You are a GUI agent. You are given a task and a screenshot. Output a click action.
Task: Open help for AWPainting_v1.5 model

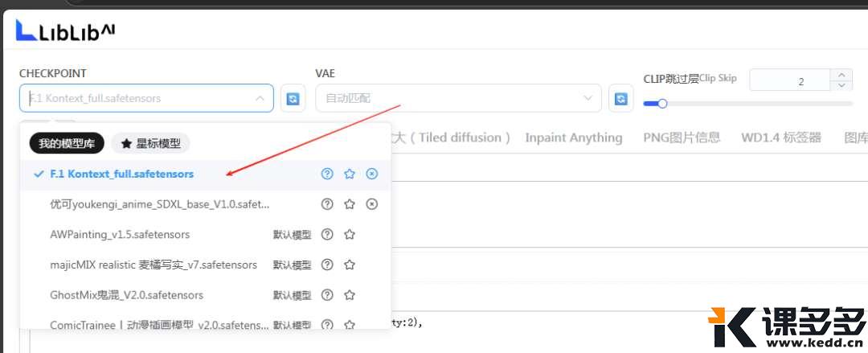pyautogui.click(x=327, y=235)
